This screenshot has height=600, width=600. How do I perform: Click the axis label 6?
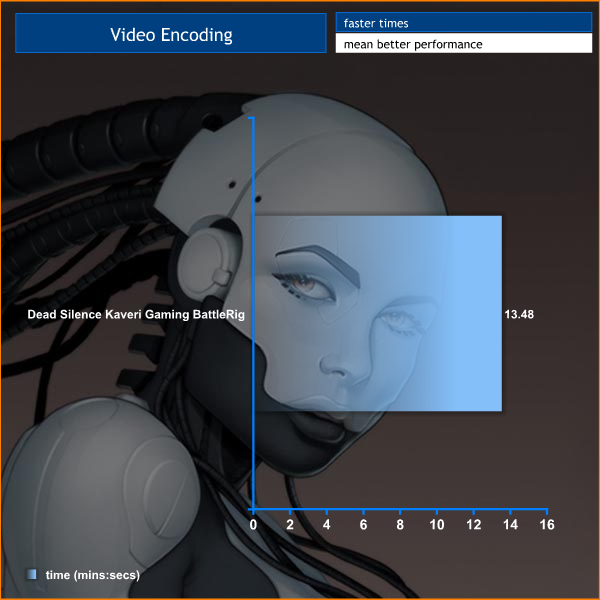(363, 525)
